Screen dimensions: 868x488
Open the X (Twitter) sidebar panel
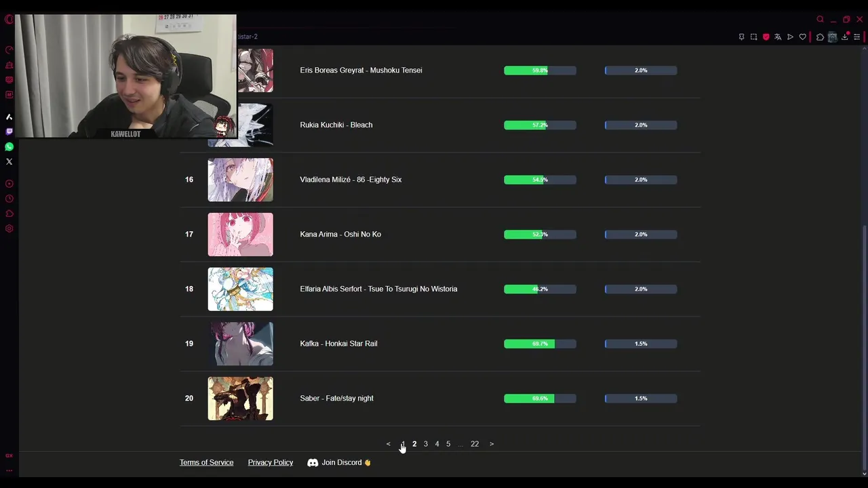click(9, 161)
